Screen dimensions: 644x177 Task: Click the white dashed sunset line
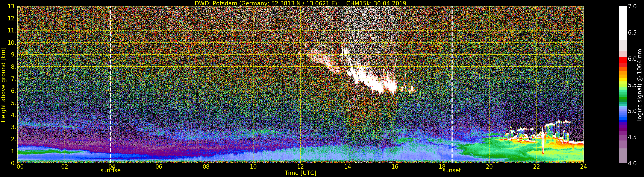pos(452,85)
